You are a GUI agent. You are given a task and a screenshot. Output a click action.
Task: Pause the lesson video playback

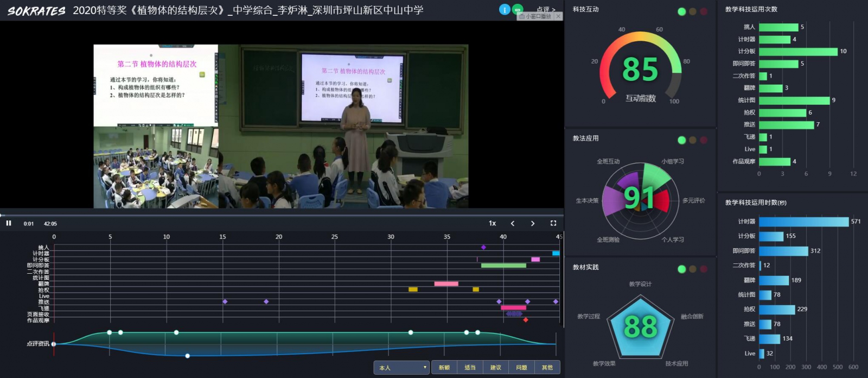point(9,223)
